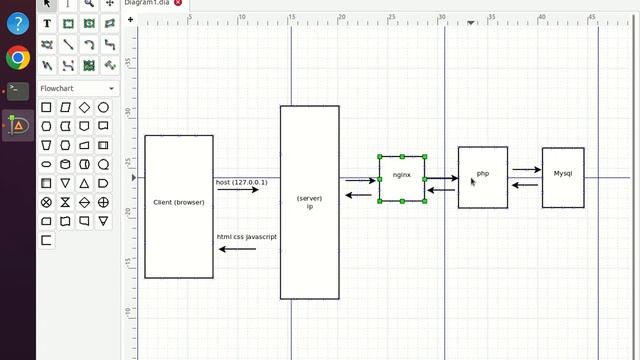Open the Terminal from the dock

pyautogui.click(x=18, y=91)
